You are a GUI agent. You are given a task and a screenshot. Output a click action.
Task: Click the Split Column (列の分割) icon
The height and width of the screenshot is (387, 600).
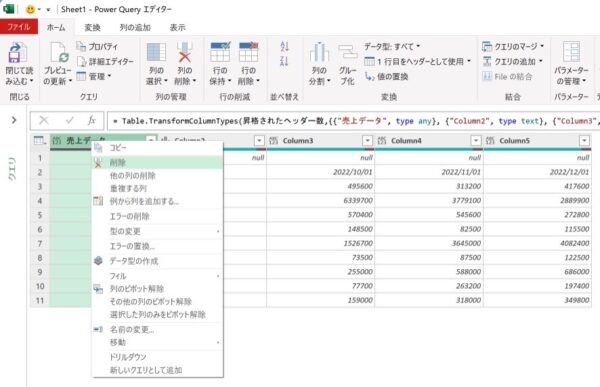click(319, 52)
